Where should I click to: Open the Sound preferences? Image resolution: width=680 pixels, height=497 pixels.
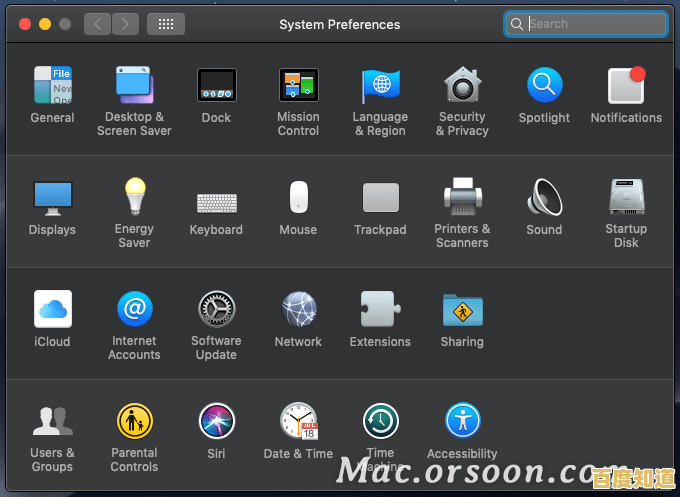(x=544, y=198)
